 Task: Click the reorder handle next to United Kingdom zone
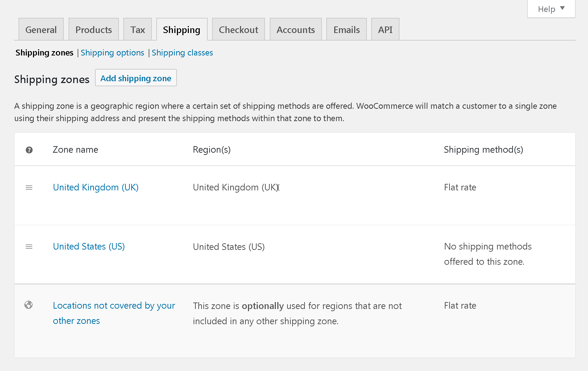pos(29,187)
